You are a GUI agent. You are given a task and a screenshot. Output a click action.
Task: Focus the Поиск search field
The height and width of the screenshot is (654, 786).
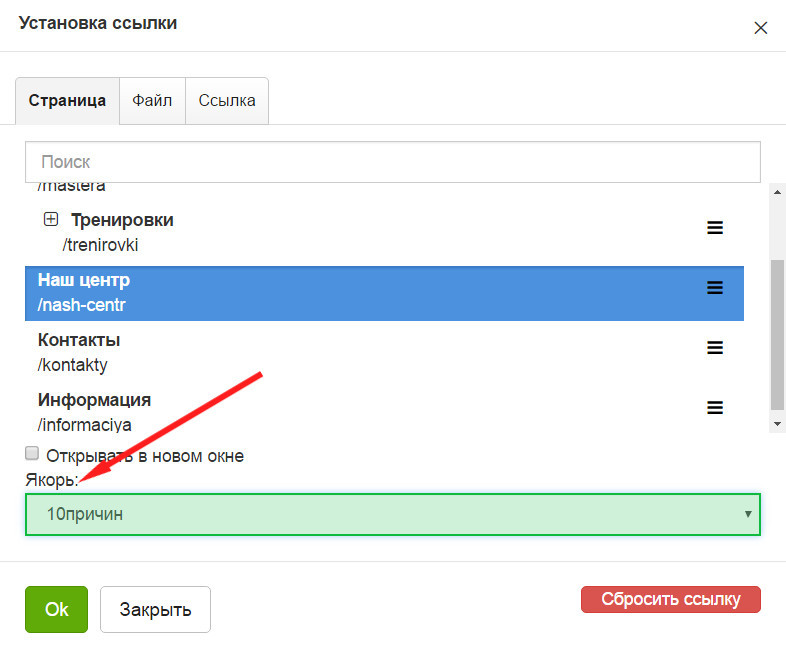pos(393,162)
